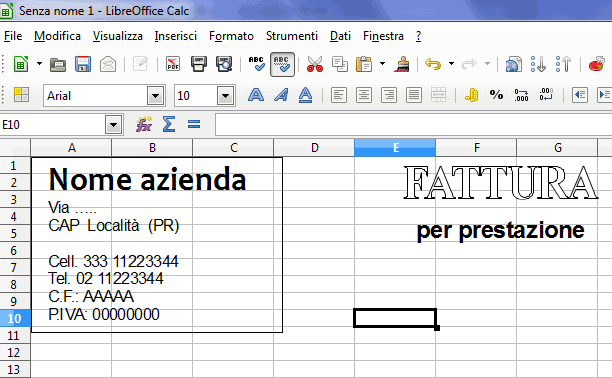This screenshot has height=378, width=612.
Task: Click the New spreadsheet icon
Action: click(21, 64)
